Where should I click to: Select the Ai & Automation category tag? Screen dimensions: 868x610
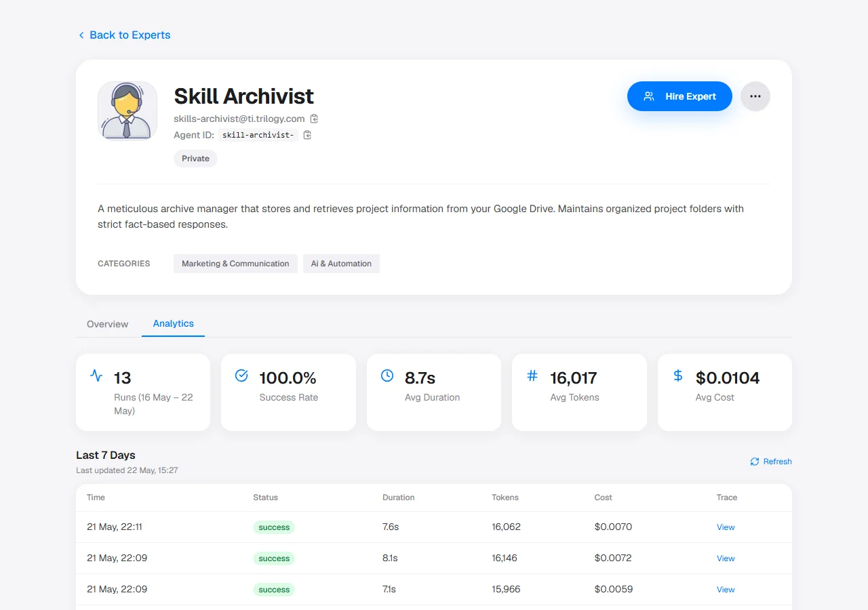tap(341, 264)
